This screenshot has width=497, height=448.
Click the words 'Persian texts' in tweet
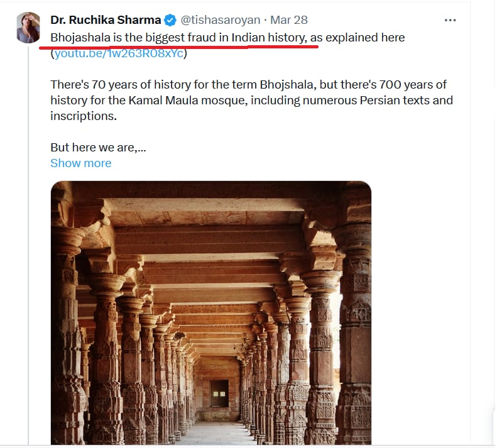[395, 100]
